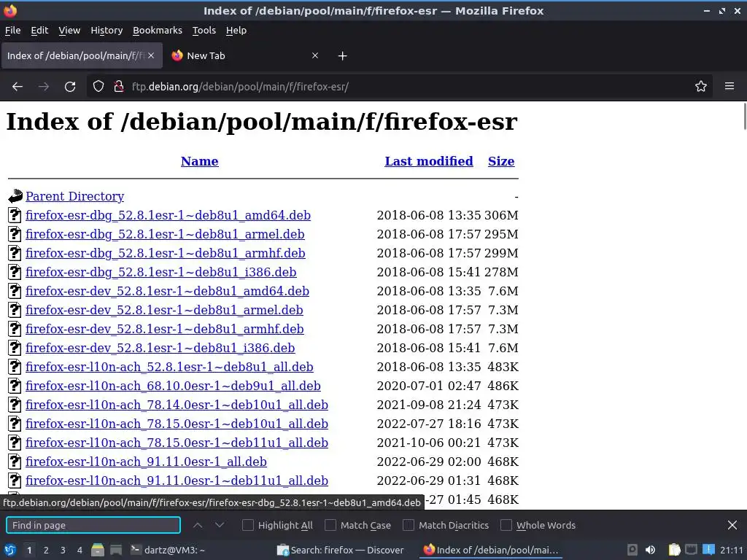
Task: Sort listing by Name column
Action: (200, 161)
